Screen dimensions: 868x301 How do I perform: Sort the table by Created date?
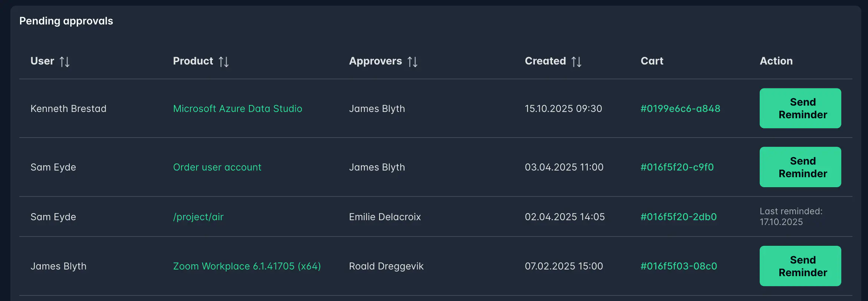pos(576,61)
